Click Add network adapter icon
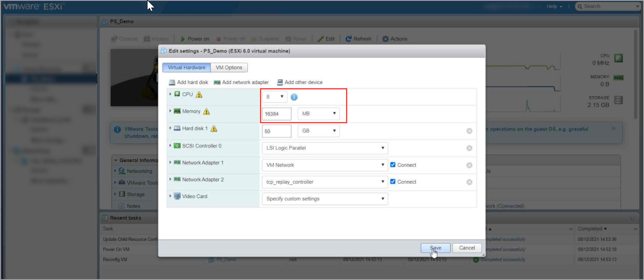 point(217,82)
